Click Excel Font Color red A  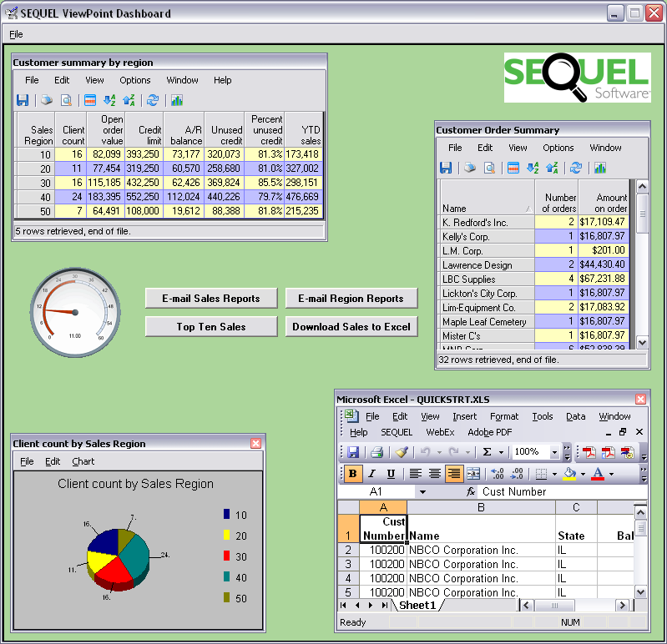tap(598, 474)
